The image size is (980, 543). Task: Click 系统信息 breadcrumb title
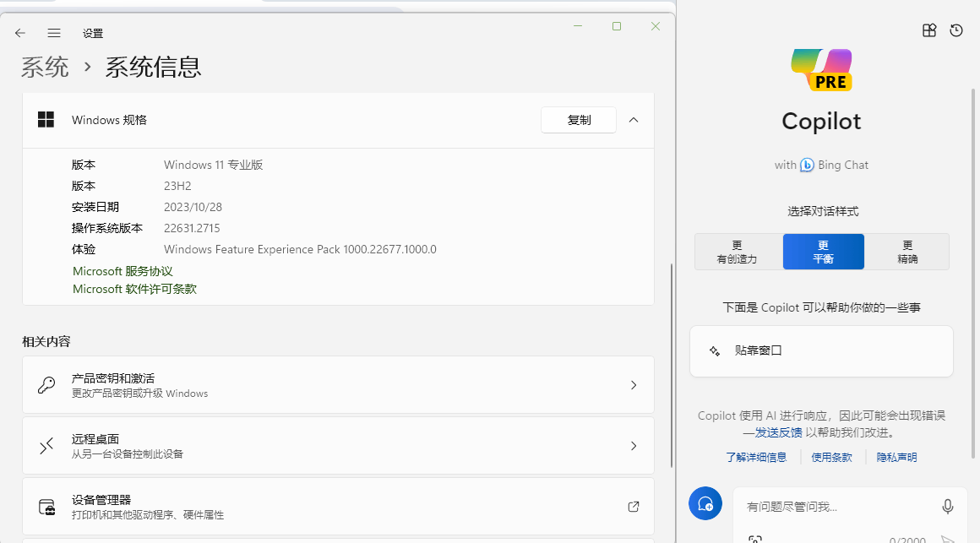[153, 67]
